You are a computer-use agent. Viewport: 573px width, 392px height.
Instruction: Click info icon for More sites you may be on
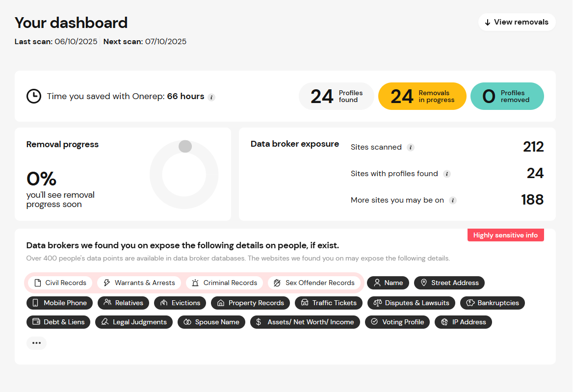(453, 200)
